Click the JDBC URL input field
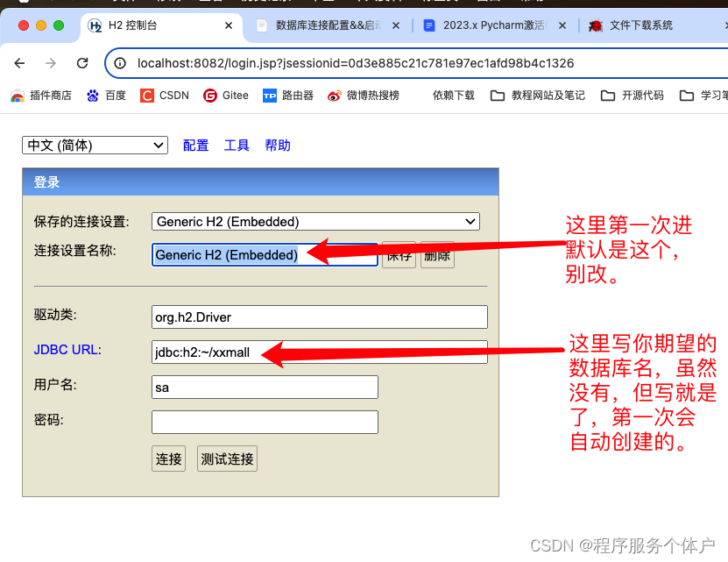 (320, 352)
